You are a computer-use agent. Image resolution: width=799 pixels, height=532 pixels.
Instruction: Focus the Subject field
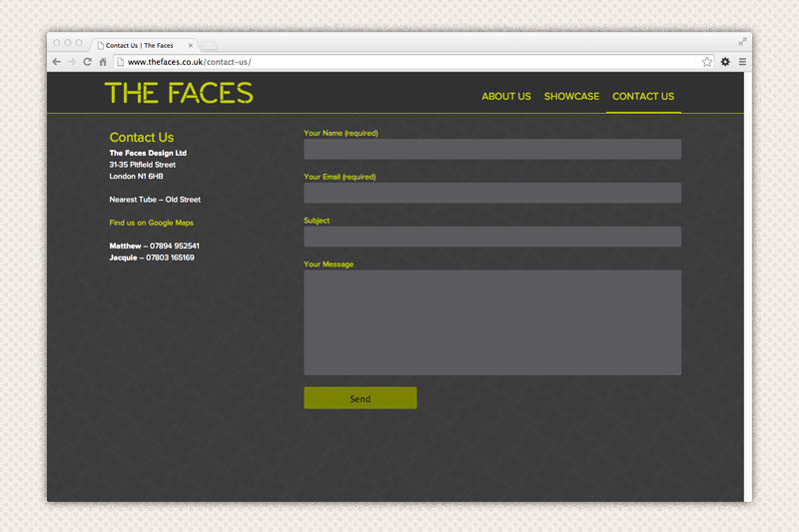[x=492, y=237]
